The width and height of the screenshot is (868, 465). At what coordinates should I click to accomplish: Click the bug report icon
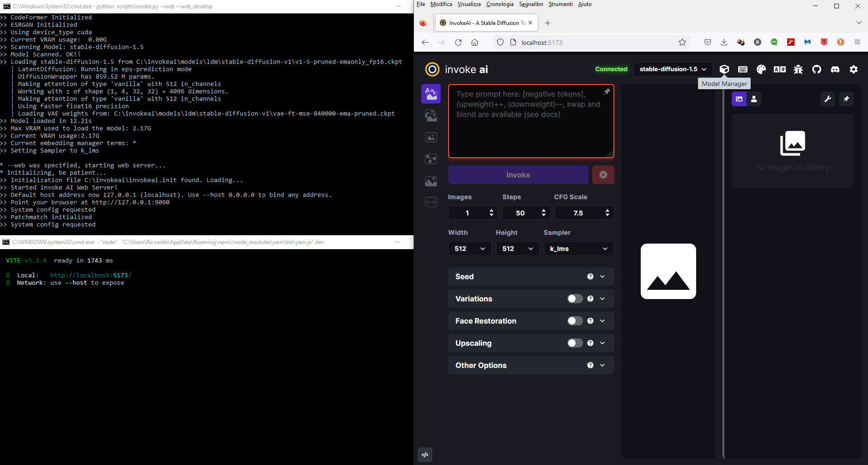(798, 69)
